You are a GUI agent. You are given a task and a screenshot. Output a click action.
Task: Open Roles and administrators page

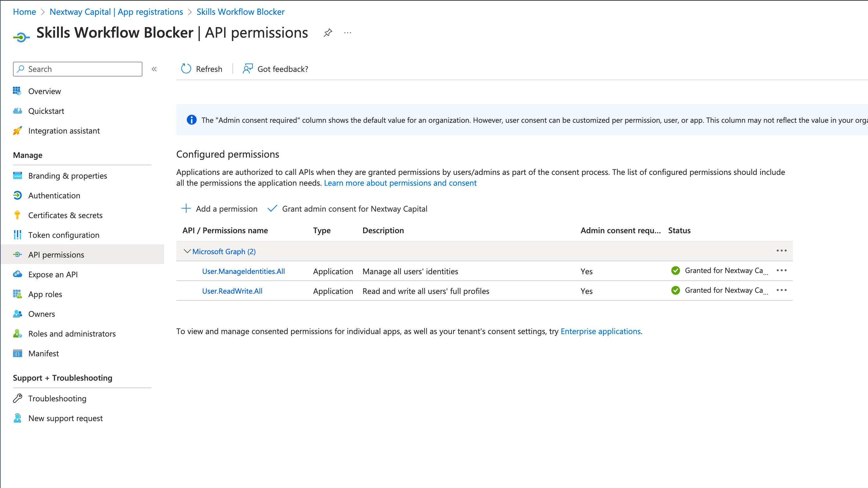tap(72, 333)
